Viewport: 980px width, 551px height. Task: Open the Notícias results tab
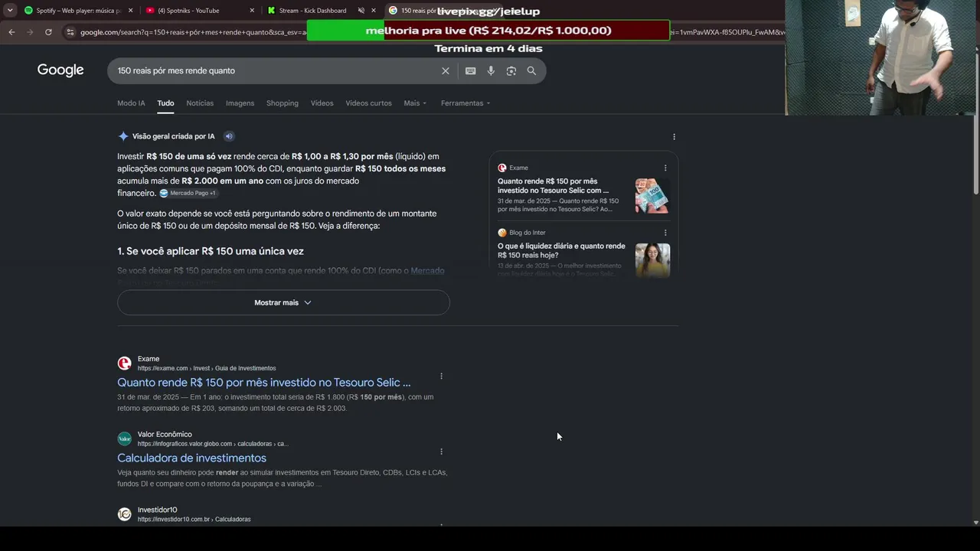point(200,103)
